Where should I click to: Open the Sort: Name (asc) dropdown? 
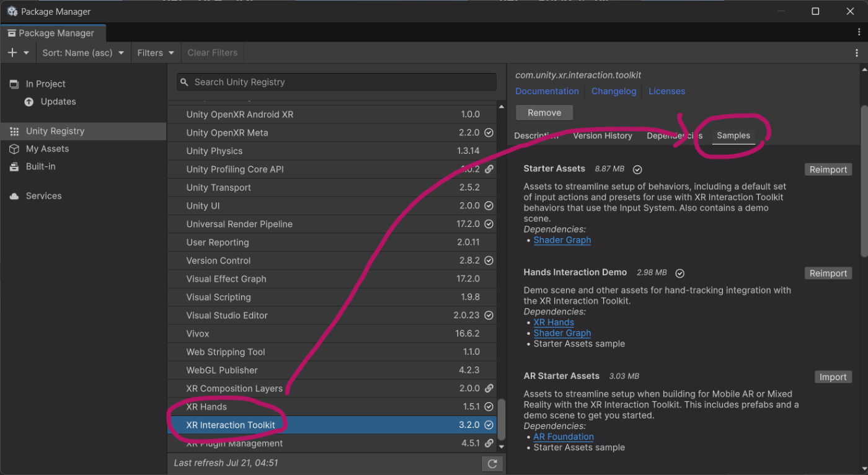pos(83,53)
